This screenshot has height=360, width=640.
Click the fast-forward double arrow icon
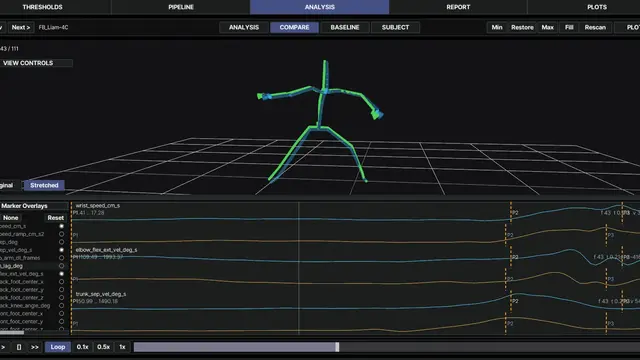point(35,347)
